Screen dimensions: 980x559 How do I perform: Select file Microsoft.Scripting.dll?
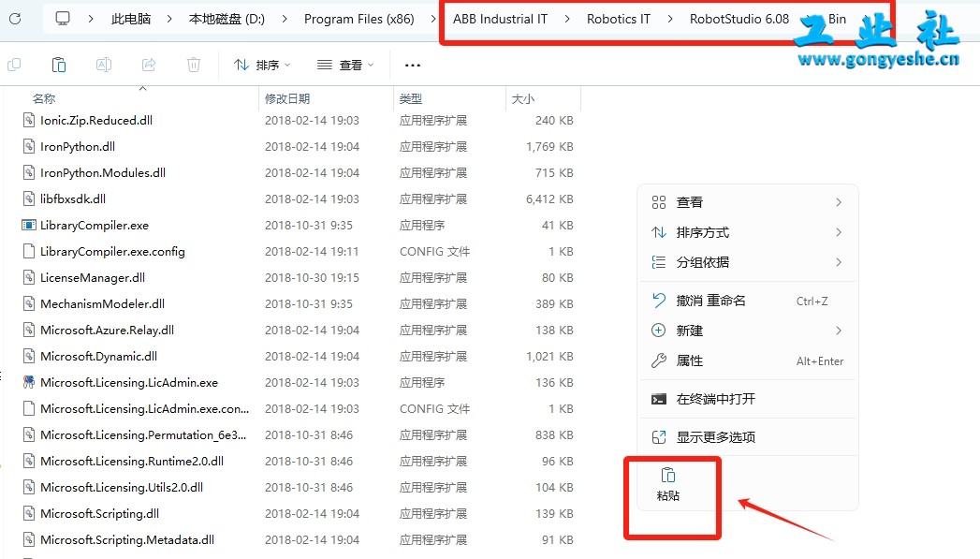point(99,514)
